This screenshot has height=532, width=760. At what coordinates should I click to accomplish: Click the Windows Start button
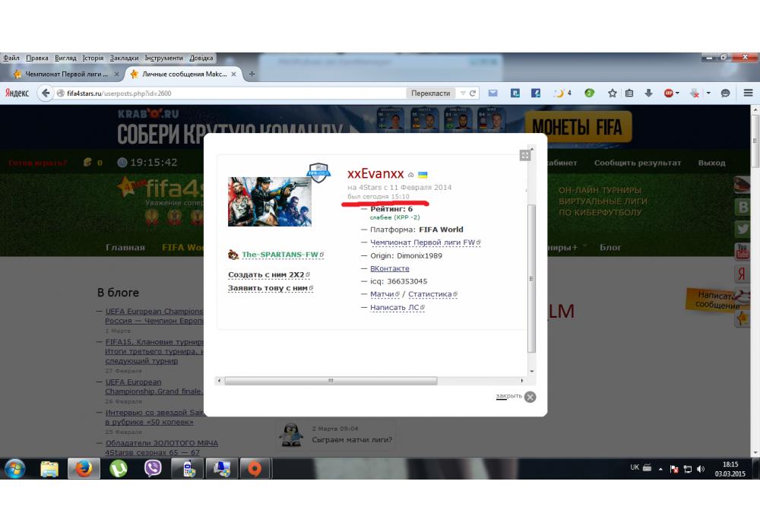pos(14,468)
